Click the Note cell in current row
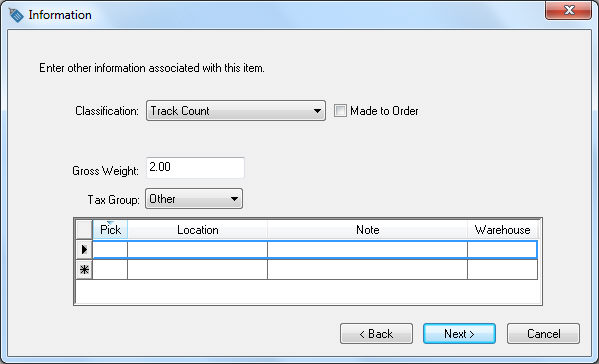This screenshot has height=364, width=599. (x=367, y=250)
